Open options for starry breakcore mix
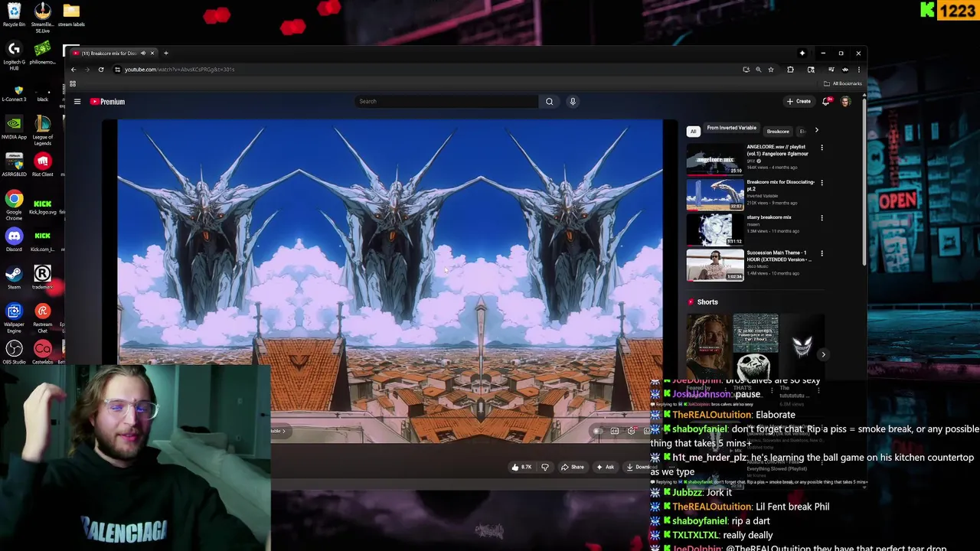Screen dimensions: 980x551 822,218
